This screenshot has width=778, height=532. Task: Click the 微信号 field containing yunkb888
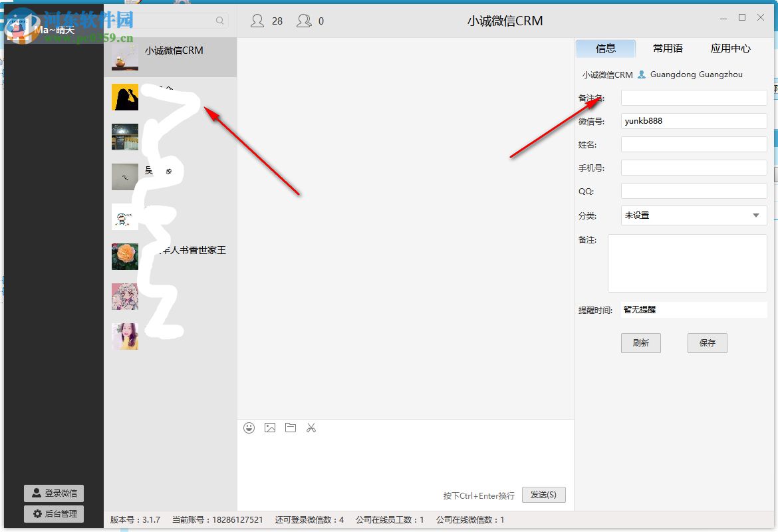(x=694, y=121)
